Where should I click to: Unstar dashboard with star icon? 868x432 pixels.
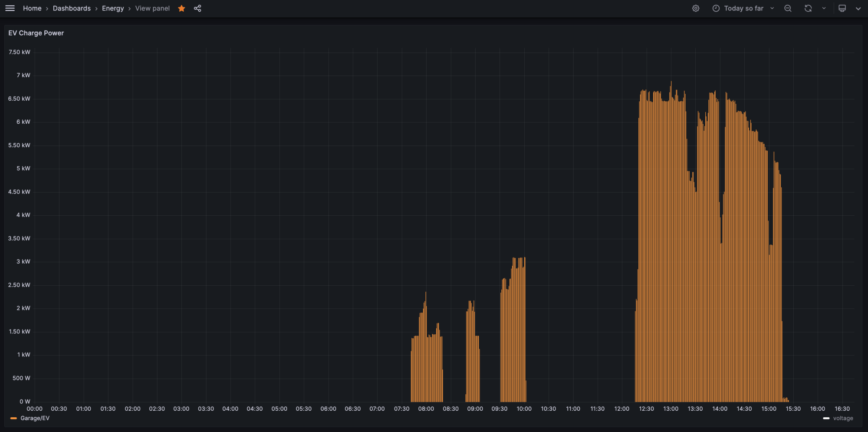181,8
